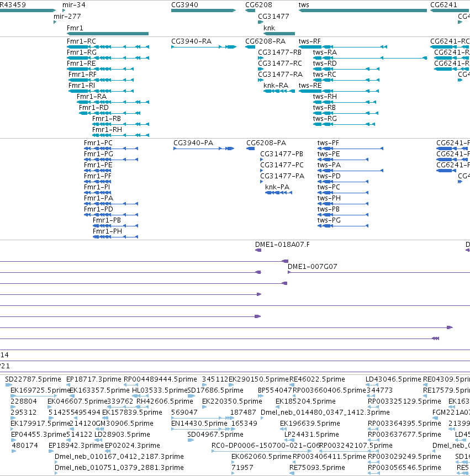This screenshot has width=470, height=476.
Task: Select the Fmr1 gene bar glyph
Action: (108, 34)
